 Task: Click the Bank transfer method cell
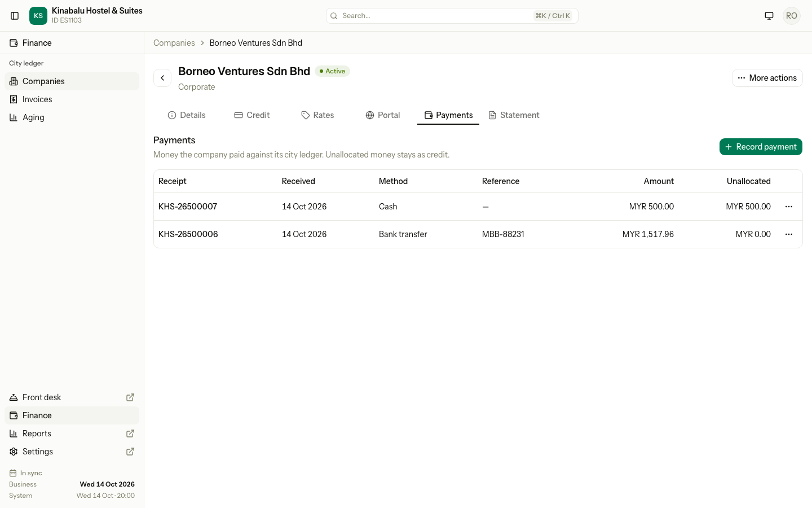pos(403,234)
